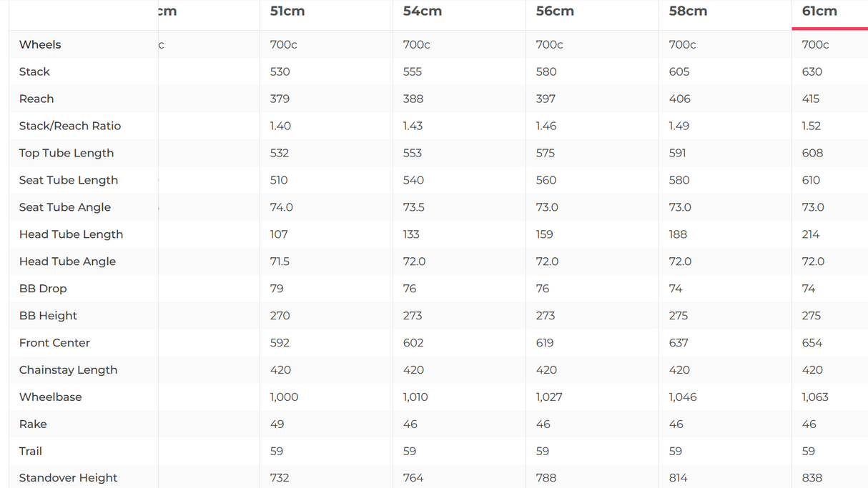Click the Head Tube Length row label
The height and width of the screenshot is (488, 868).
click(71, 234)
